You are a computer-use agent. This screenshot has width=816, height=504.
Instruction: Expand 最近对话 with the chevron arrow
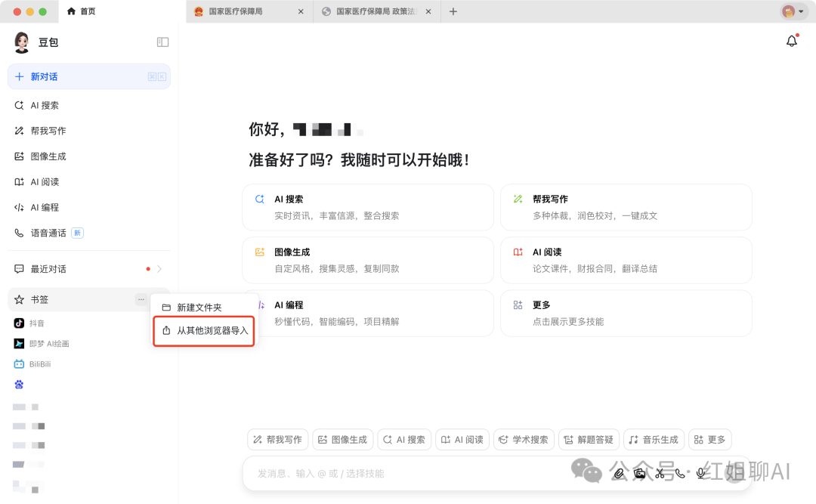[159, 269]
